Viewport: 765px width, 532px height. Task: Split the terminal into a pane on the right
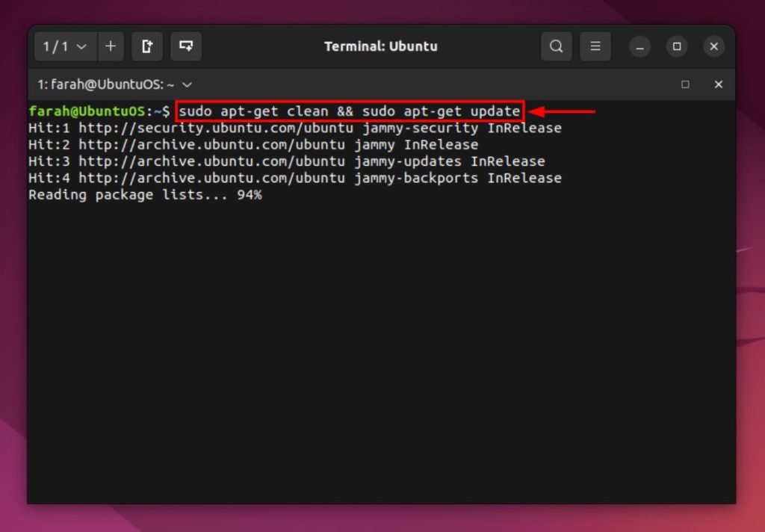tap(146, 46)
